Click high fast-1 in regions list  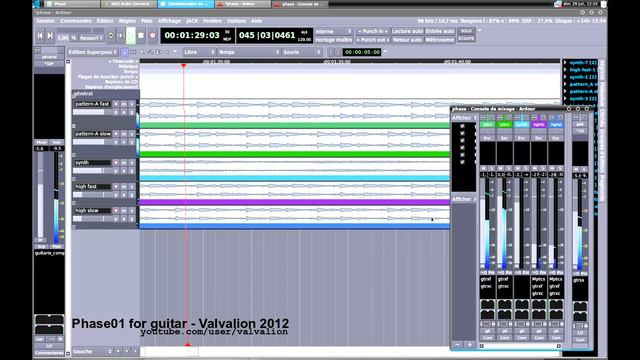(x=583, y=70)
